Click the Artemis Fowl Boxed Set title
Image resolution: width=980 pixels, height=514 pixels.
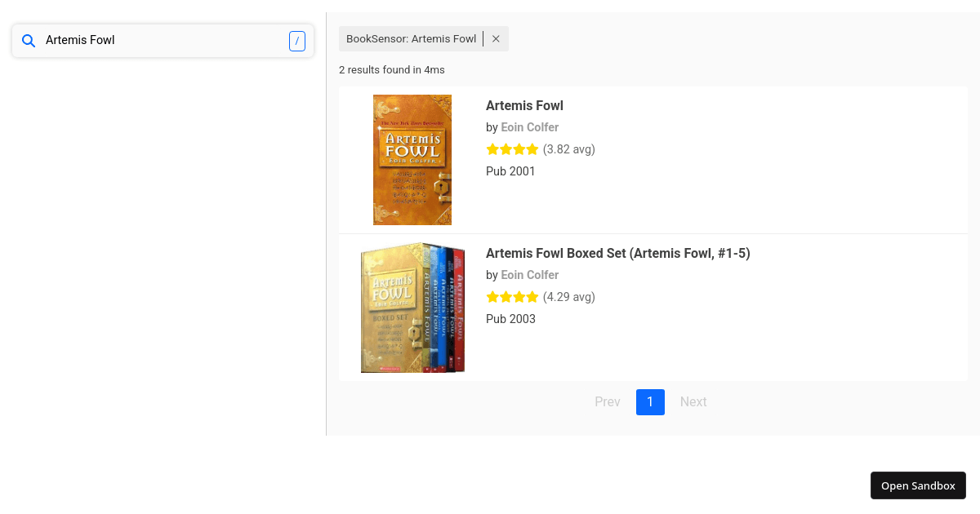tap(617, 253)
